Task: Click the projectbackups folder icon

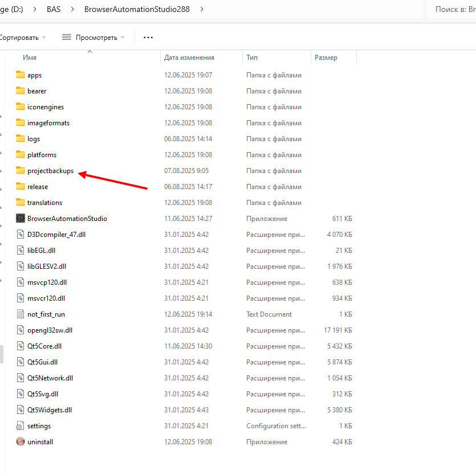Action: [21, 171]
